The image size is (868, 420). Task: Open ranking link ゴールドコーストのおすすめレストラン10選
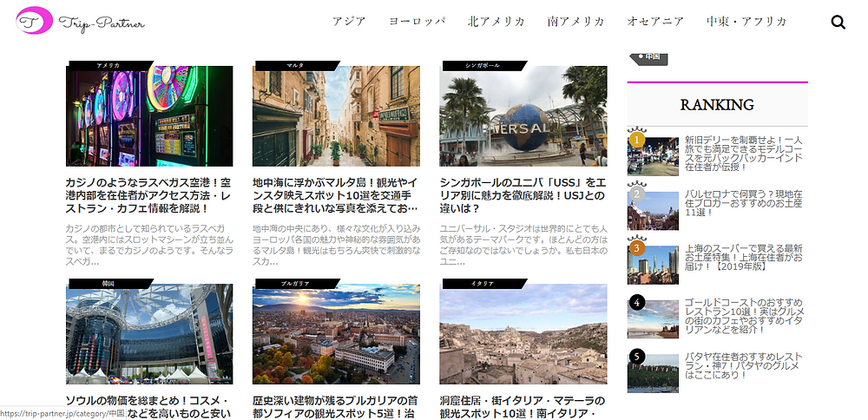(x=745, y=316)
